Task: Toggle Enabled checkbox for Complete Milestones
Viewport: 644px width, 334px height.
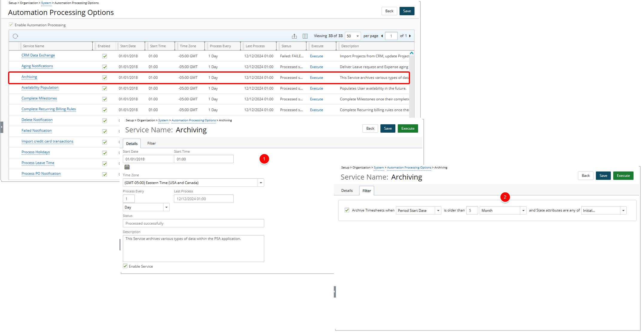Action: coord(105,99)
